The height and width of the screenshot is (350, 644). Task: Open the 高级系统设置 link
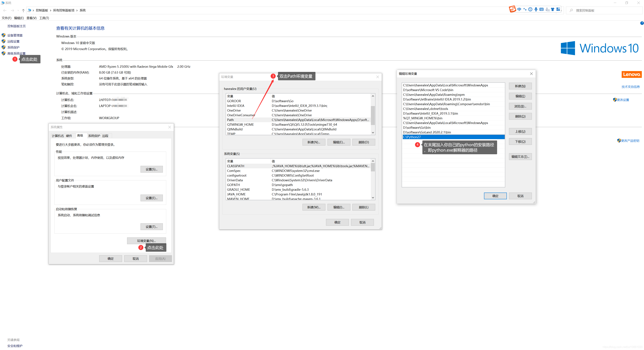tap(16, 54)
